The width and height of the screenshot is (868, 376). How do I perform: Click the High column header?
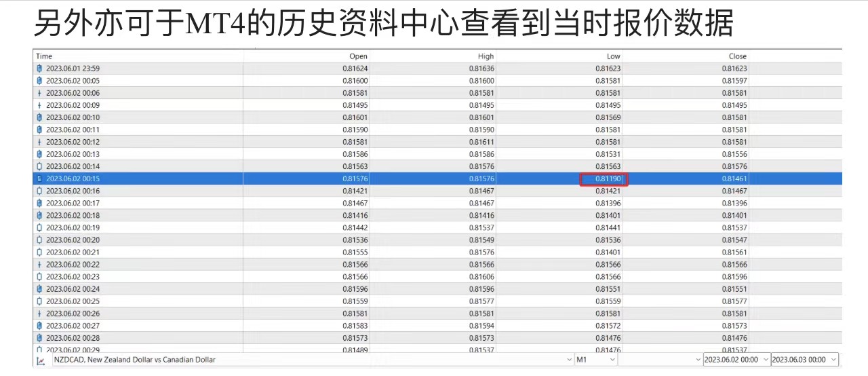(x=486, y=56)
